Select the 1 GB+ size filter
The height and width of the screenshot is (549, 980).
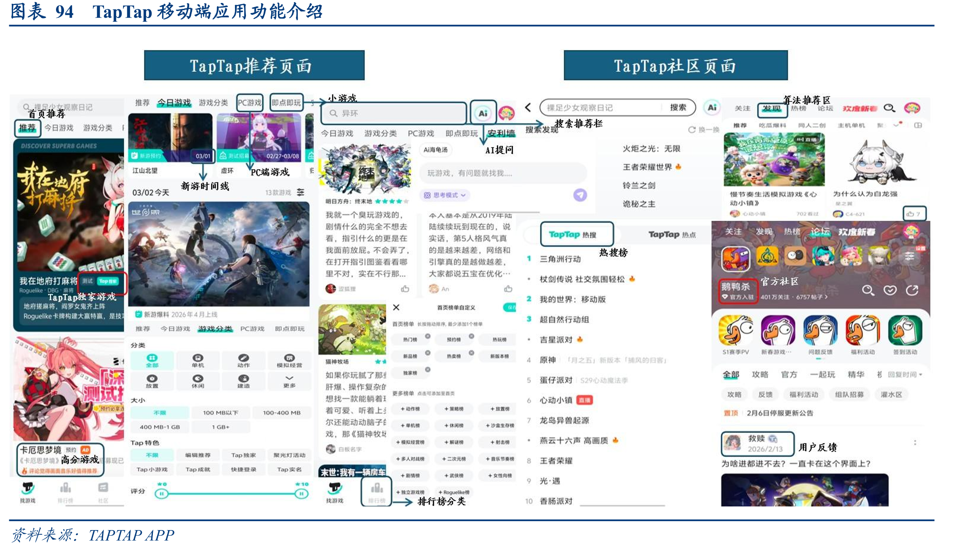(221, 427)
